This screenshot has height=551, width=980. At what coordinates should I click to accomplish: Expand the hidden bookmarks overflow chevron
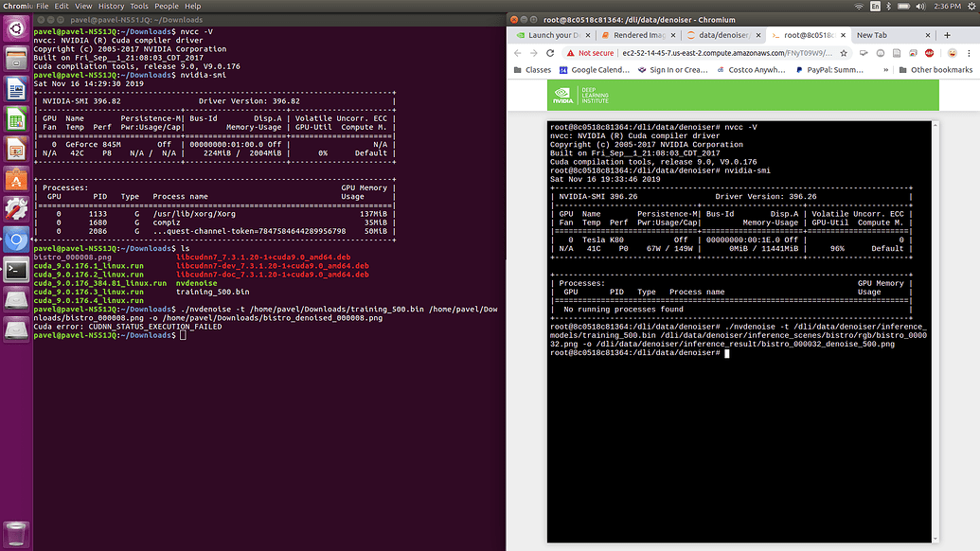[x=885, y=70]
